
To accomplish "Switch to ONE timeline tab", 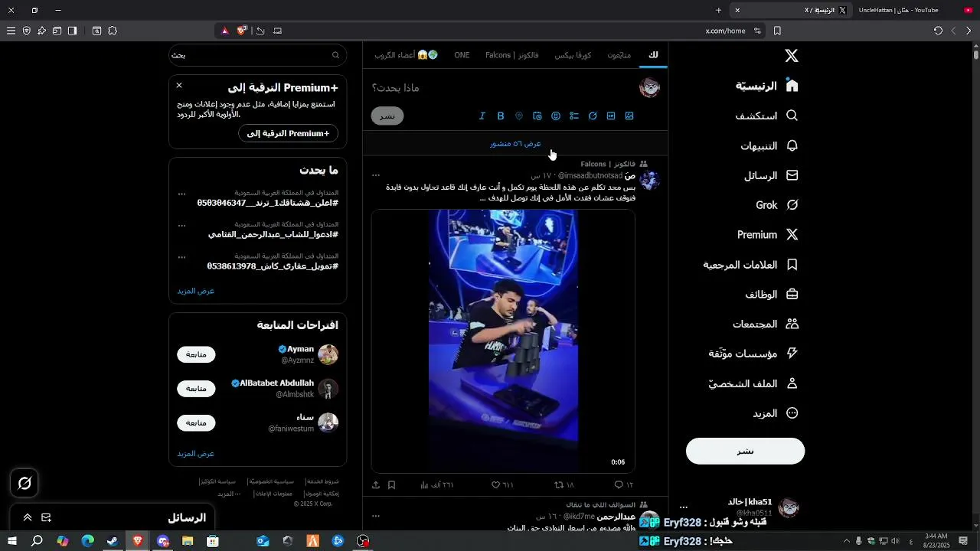I will pos(462,55).
